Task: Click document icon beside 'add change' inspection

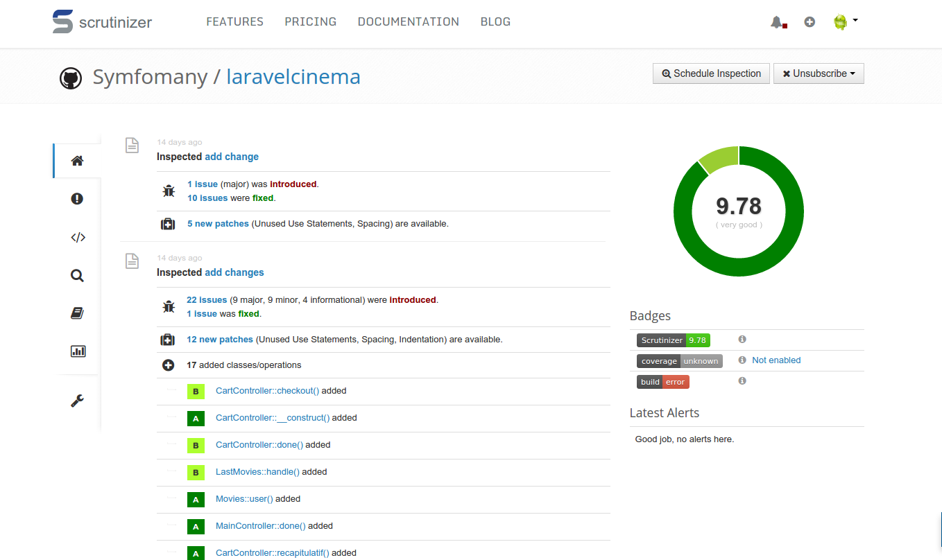Action: coord(132,145)
